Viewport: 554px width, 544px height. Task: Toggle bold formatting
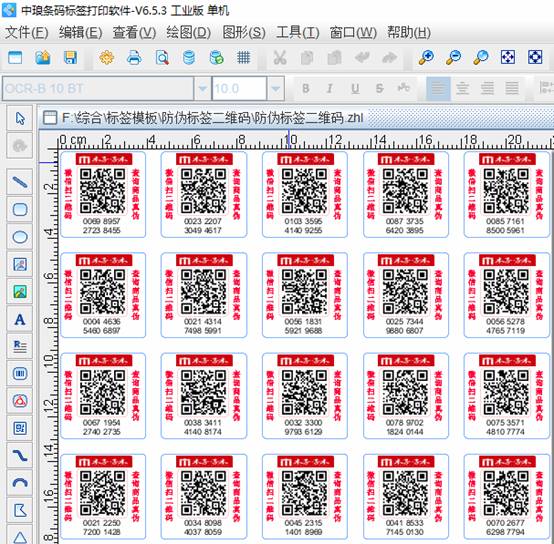306,88
